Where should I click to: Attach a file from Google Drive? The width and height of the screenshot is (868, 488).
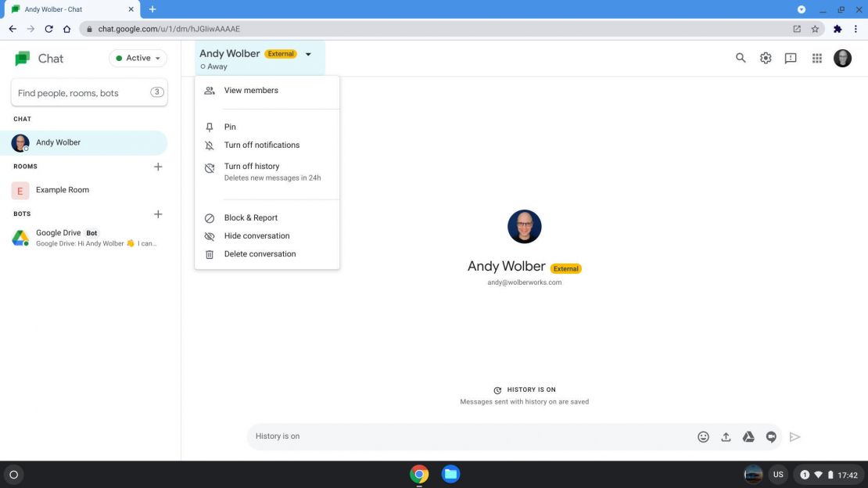pyautogui.click(x=748, y=436)
